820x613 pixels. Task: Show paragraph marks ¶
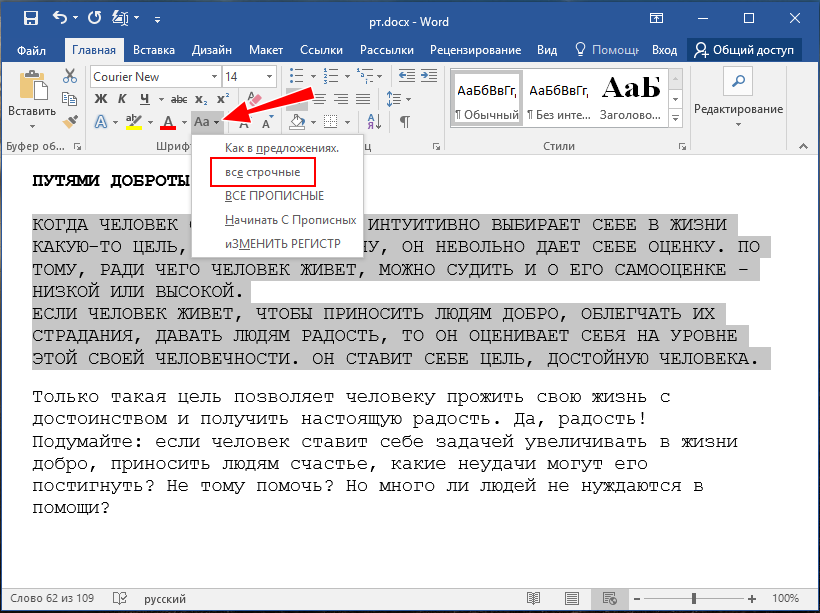click(405, 122)
